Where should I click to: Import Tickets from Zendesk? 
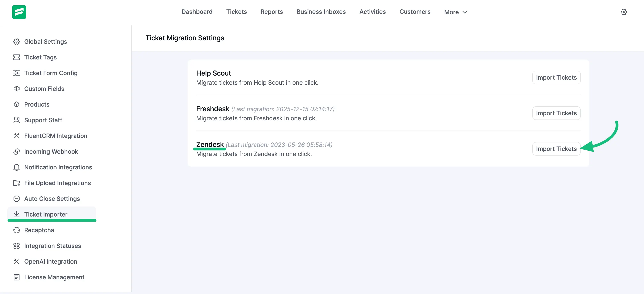[556, 149]
